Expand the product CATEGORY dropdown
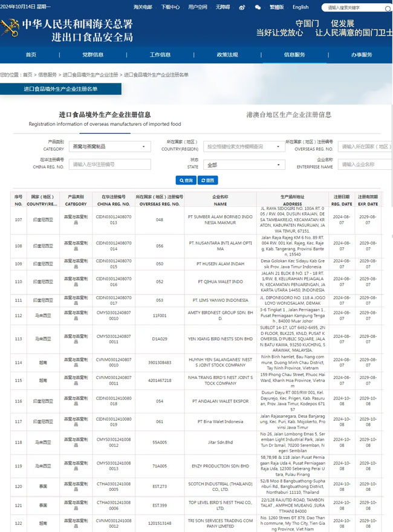 pos(109,146)
